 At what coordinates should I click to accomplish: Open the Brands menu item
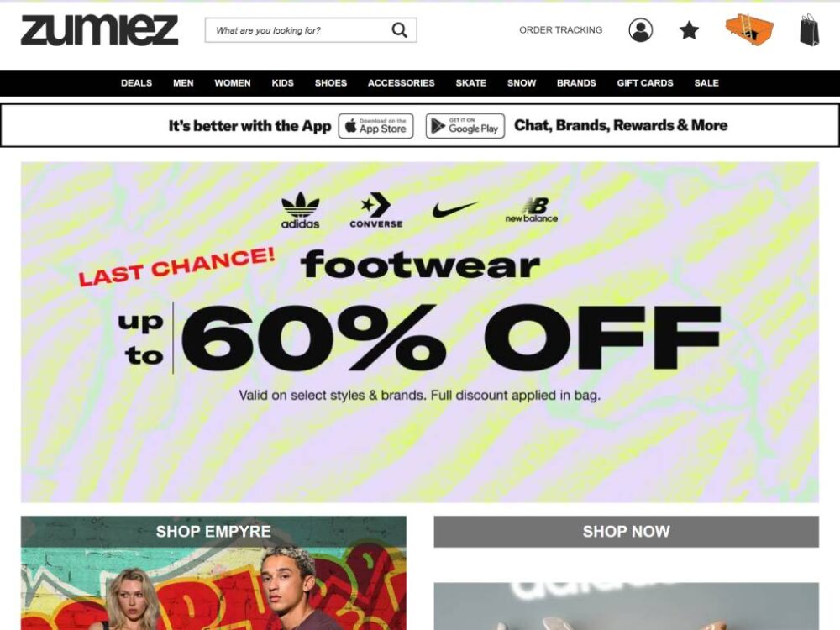(576, 83)
